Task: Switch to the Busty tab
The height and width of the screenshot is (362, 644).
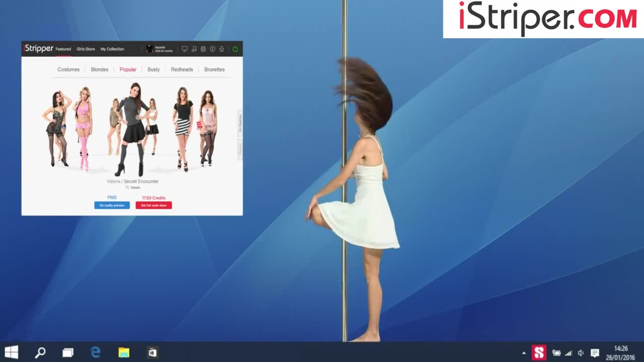Action: pyautogui.click(x=153, y=69)
